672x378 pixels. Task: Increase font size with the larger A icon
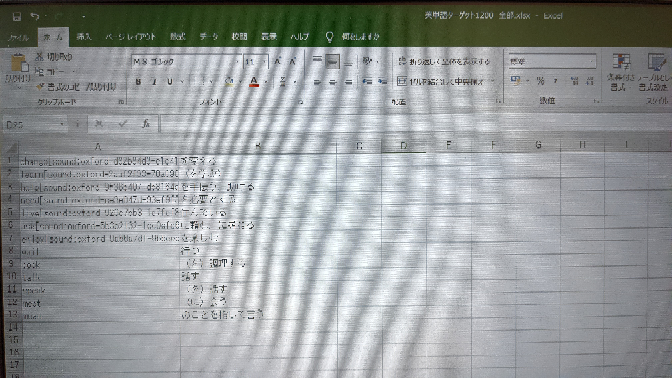pyautogui.click(x=277, y=61)
